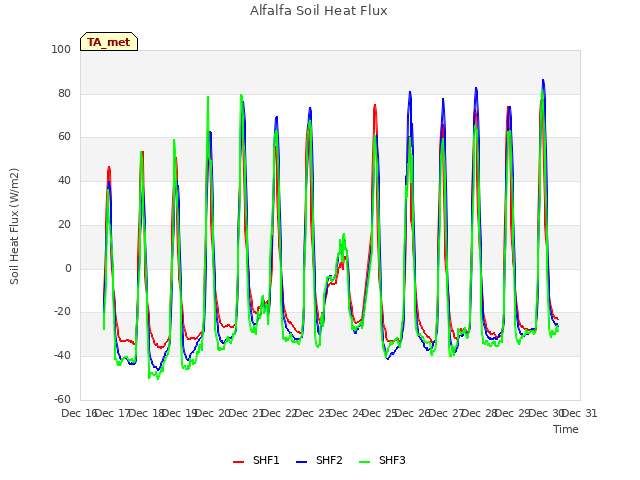Click the Dec 16 x-axis tick label
Image resolution: width=640 pixels, height=480 pixels.
(79, 413)
